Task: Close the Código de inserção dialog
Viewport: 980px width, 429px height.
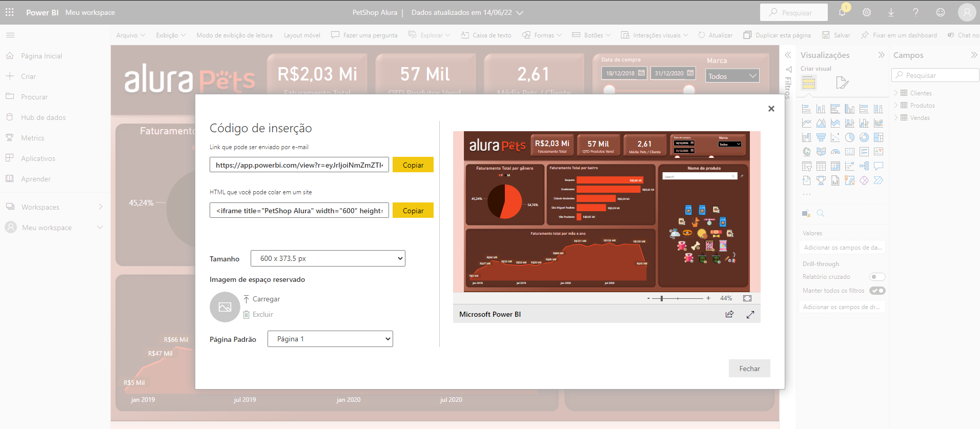Action: tap(771, 109)
